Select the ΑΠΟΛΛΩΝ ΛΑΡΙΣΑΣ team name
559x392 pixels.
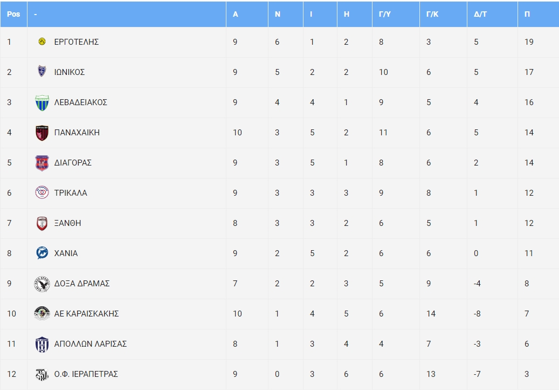tap(91, 344)
